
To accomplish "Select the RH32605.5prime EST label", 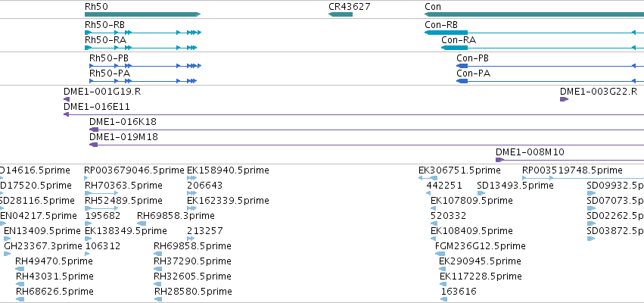I will coord(192,276).
